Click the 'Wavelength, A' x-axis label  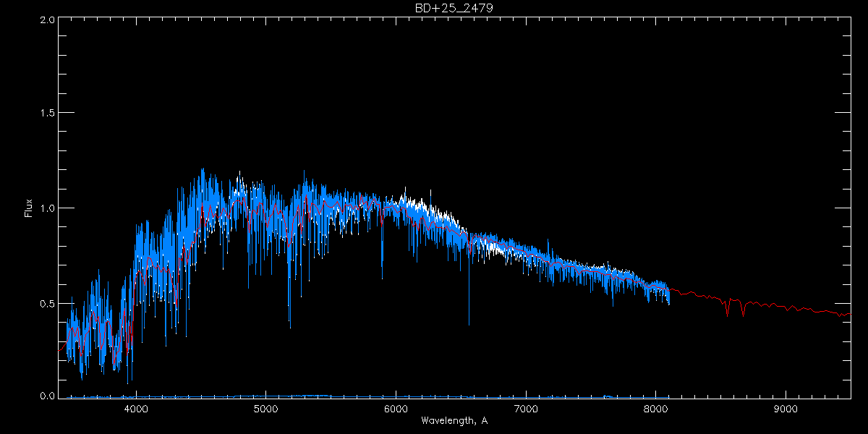point(454,421)
